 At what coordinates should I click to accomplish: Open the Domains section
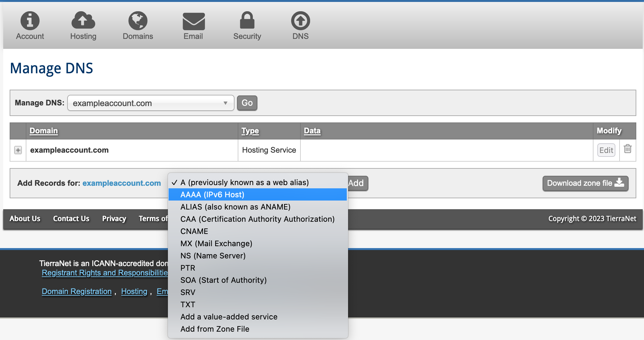pos(138,26)
